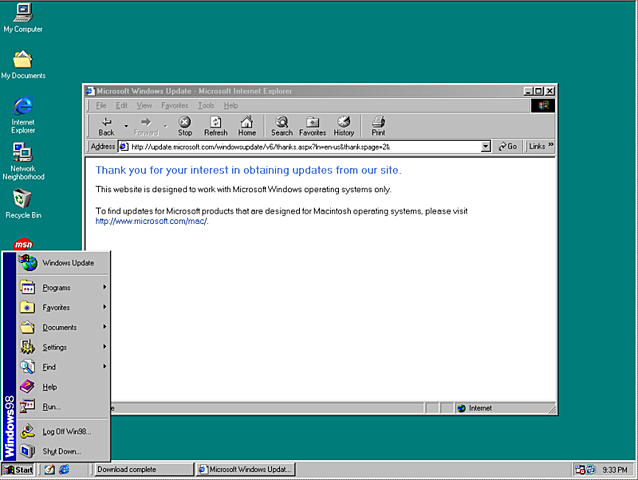Open the Help menu in the menu bar
Screen dimensions: 638x480
pyautogui.click(x=231, y=105)
